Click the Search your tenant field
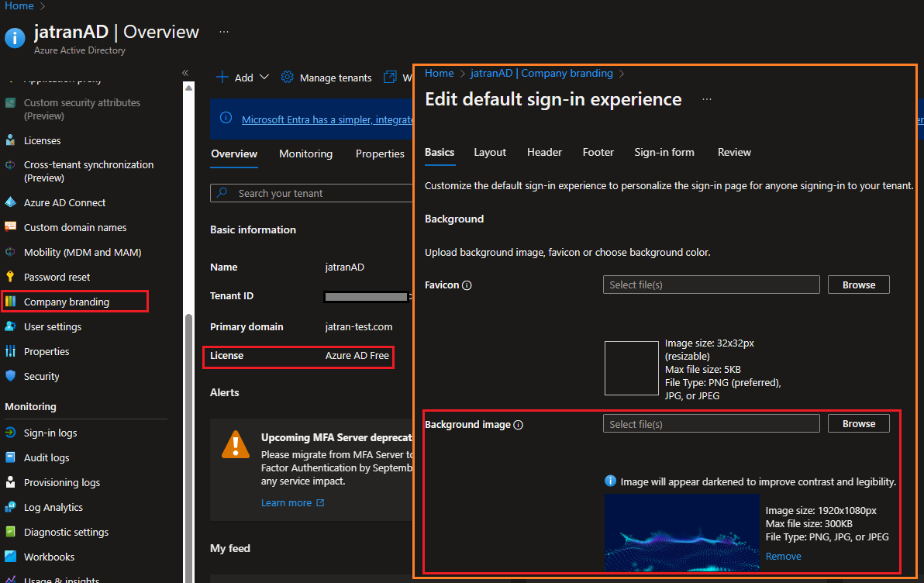 pyautogui.click(x=312, y=193)
